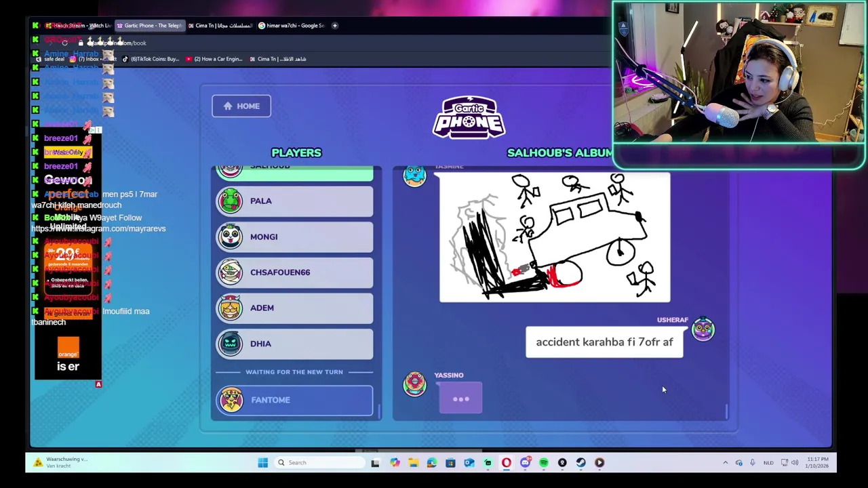Image resolution: width=868 pixels, height=488 pixels.
Task: Open the Instagram Inbox bookmark
Action: point(93,59)
